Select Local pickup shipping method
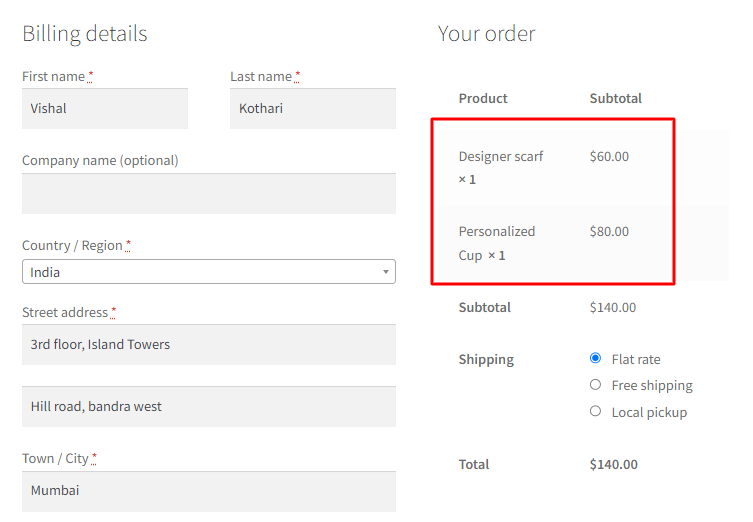The image size is (753, 522). [596, 411]
